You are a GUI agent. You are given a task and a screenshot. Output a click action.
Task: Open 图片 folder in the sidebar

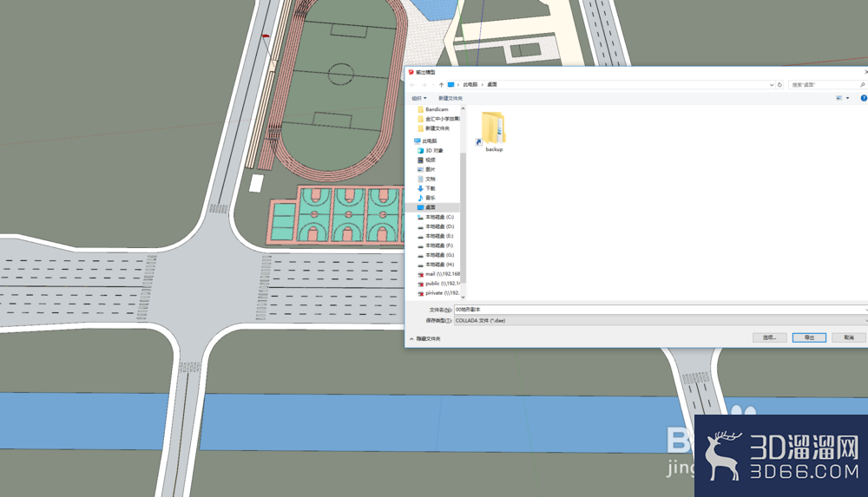426,169
